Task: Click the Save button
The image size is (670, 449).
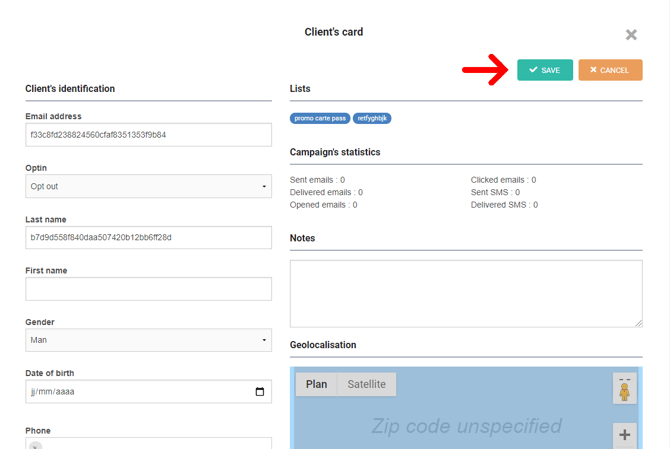Action: (x=545, y=70)
